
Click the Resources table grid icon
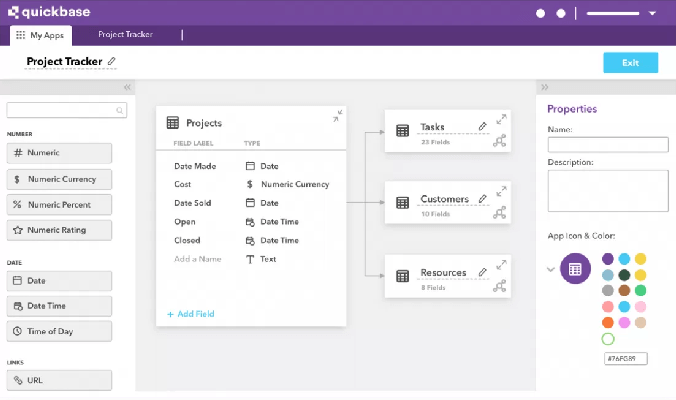[403, 276]
